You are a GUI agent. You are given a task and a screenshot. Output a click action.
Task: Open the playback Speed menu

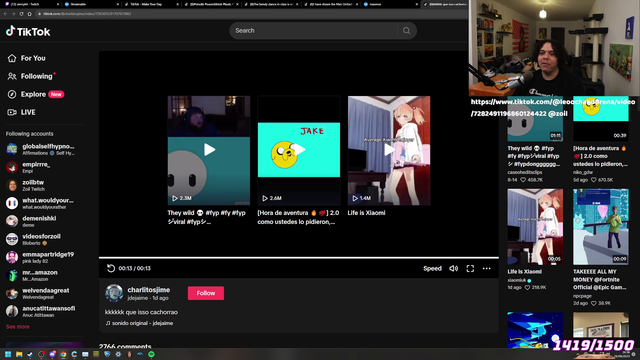coord(432,268)
